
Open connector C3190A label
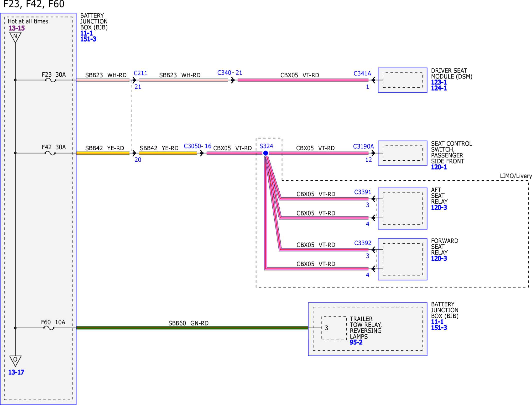pyautogui.click(x=363, y=146)
